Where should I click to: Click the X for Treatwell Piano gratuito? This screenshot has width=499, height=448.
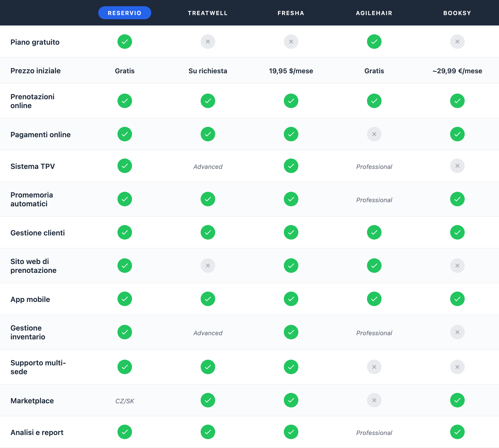pyautogui.click(x=208, y=42)
